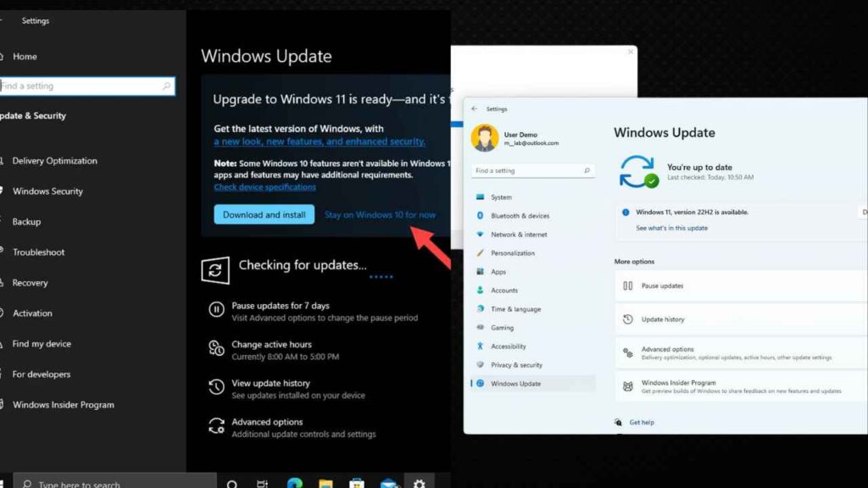868x488 pixels.
Task: Click the Windows Update sync icon in sidebar
Action: [480, 383]
